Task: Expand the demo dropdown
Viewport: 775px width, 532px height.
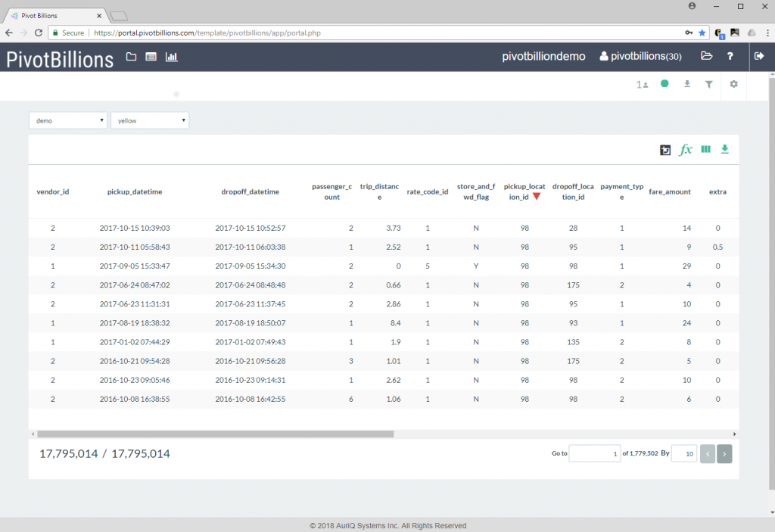Action: coord(68,120)
